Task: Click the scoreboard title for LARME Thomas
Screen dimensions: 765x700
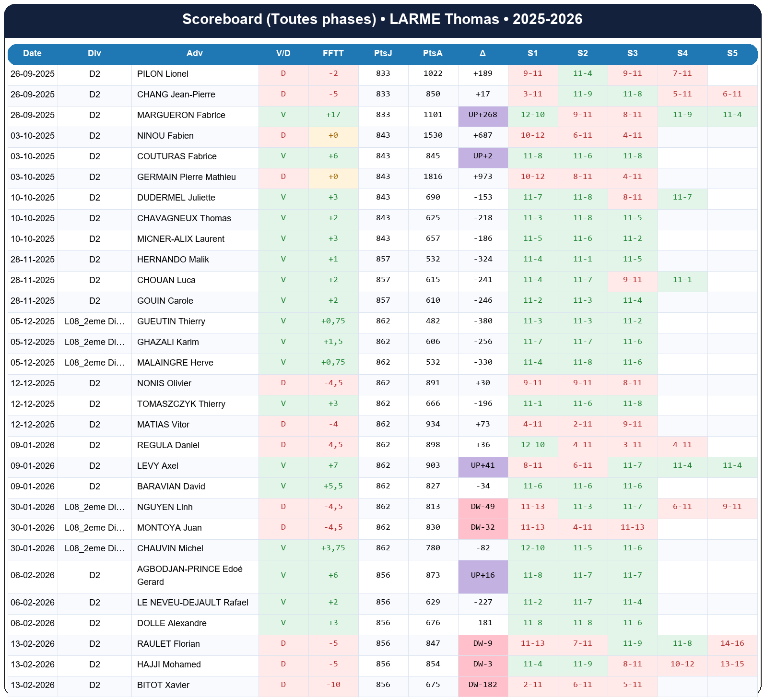Action: coord(382,19)
